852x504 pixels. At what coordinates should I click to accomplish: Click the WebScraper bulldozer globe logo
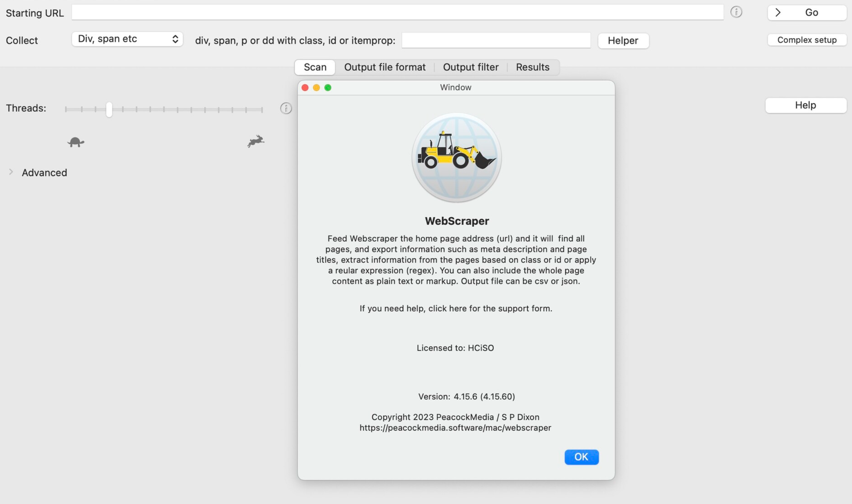pos(456,158)
